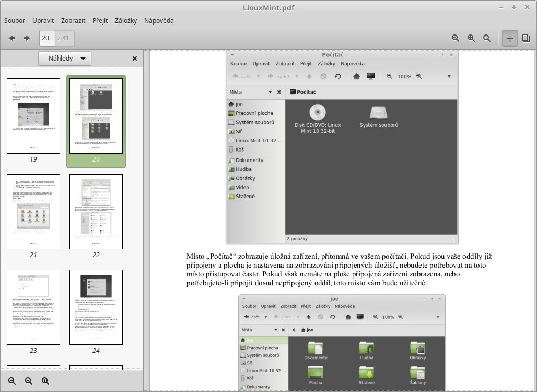This screenshot has height=392, width=537.
Task: Open the Disk CD/DVD Linux Mint 10 icon
Action: tap(318, 119)
